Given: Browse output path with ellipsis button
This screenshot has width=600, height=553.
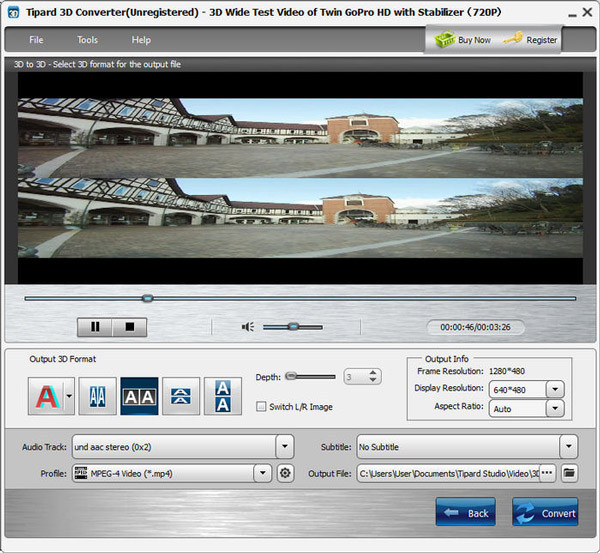Looking at the screenshot, I should [x=547, y=473].
